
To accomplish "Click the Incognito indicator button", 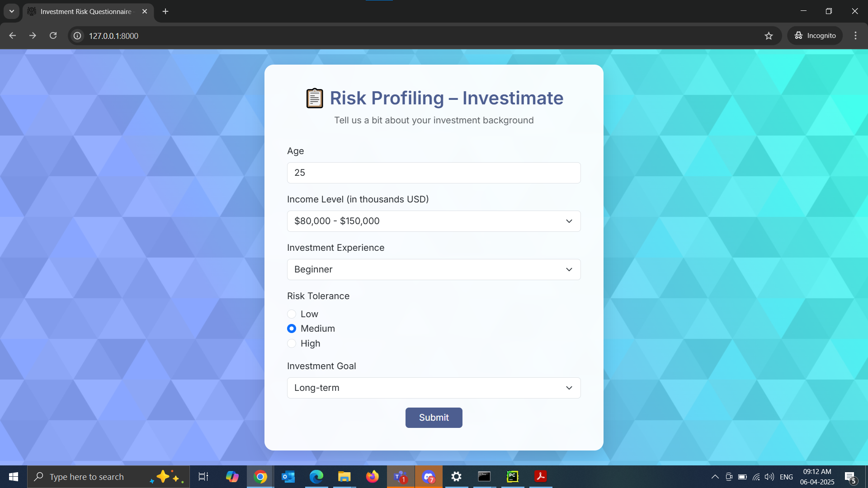I will (x=815, y=36).
